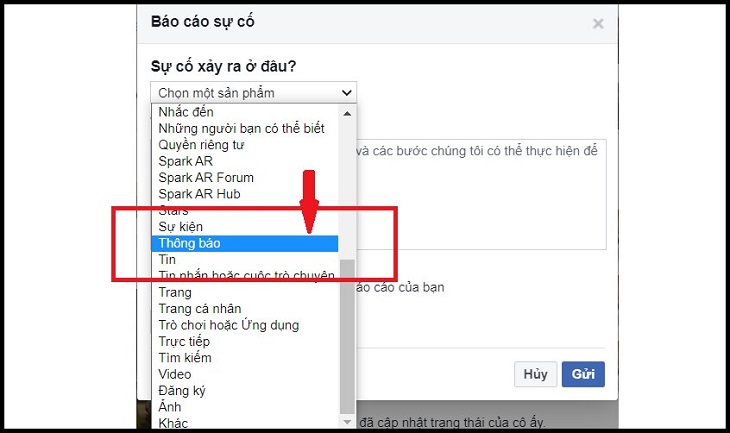Image resolution: width=730 pixels, height=433 pixels.
Task: Click the list scrollbar up arrow
Action: tap(347, 113)
